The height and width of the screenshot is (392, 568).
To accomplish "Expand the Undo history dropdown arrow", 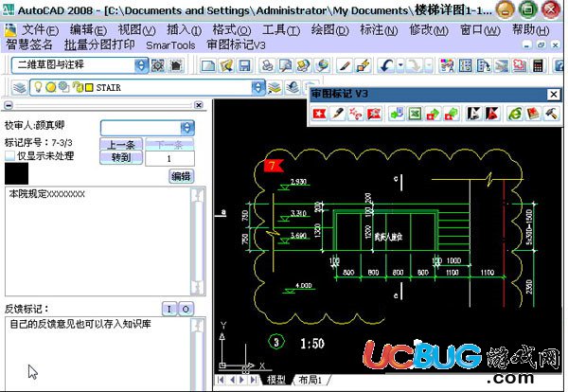I will click(400, 65).
